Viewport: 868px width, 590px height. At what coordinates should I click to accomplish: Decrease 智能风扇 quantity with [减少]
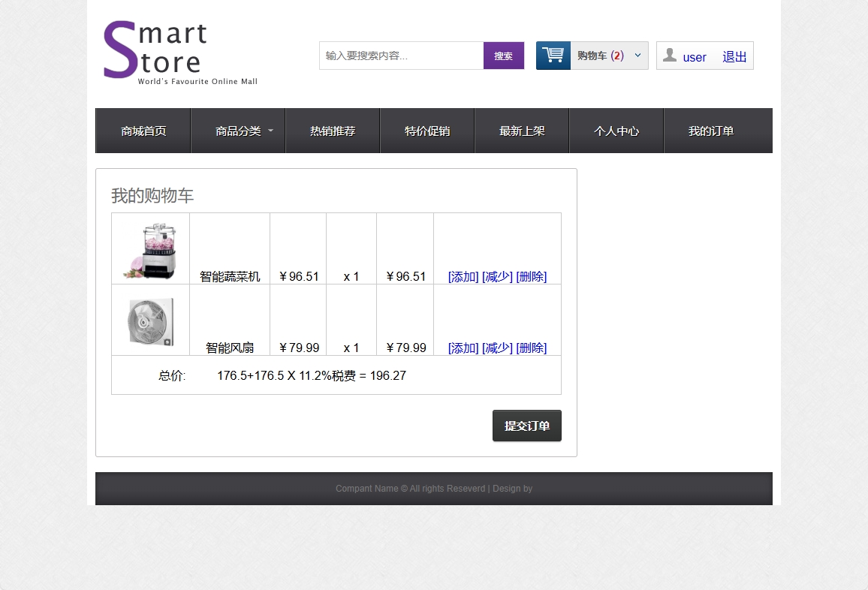point(497,348)
